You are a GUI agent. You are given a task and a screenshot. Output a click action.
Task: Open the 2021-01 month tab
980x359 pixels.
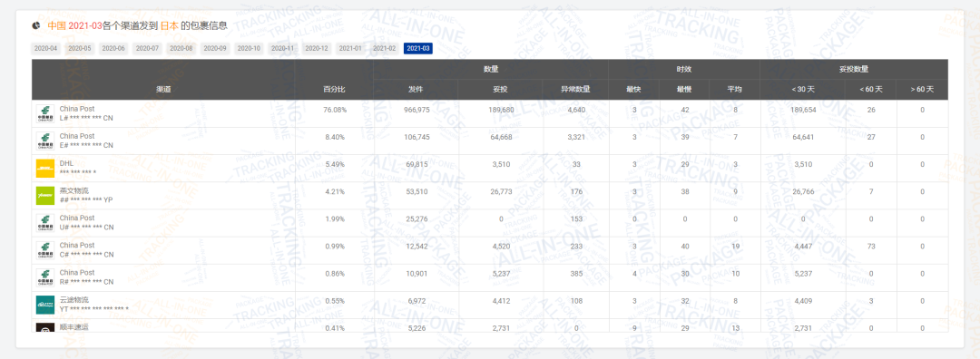coord(350,48)
